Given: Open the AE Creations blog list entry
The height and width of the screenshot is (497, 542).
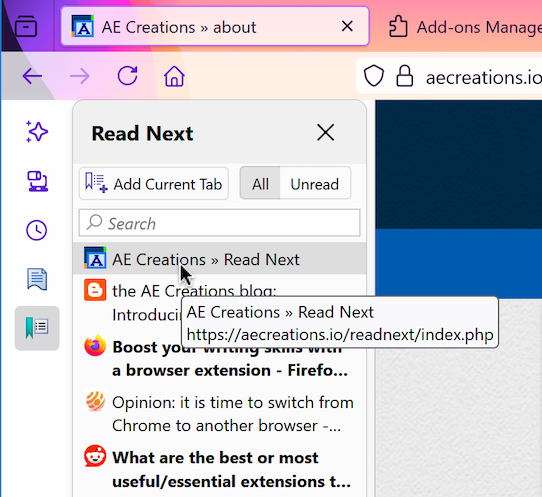Looking at the screenshot, I should pyautogui.click(x=219, y=302).
